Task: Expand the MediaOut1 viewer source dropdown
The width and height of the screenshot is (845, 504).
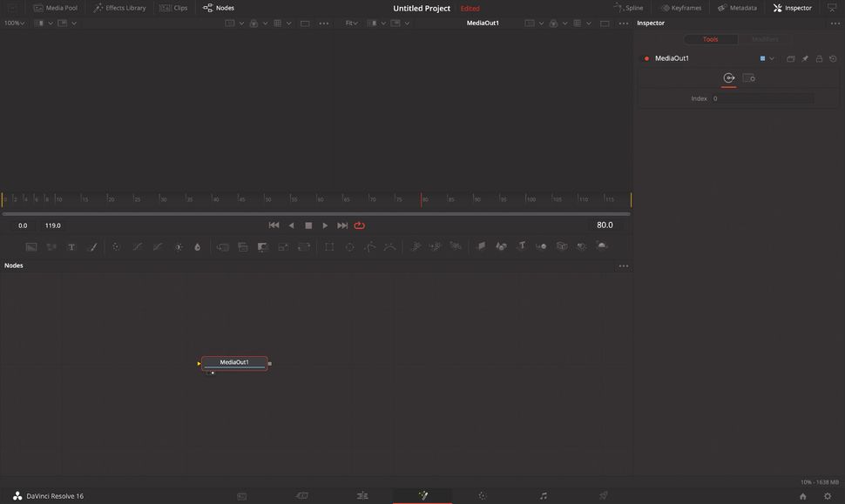Action: pyautogui.click(x=540, y=24)
